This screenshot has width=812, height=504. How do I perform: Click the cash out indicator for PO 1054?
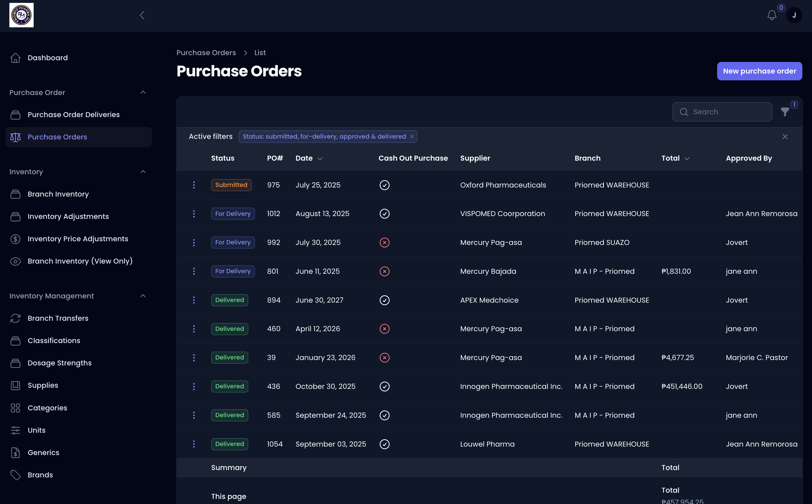[384, 444]
